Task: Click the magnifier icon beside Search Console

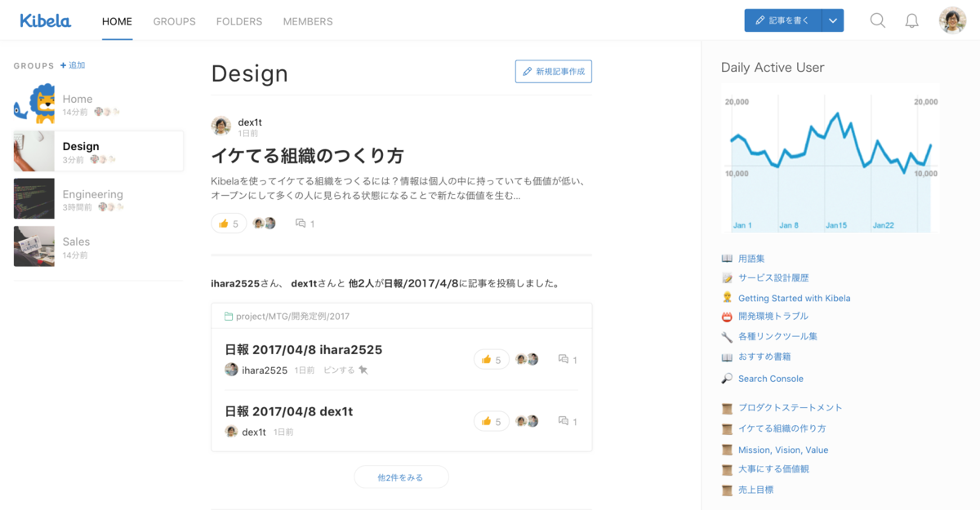Action: coord(727,379)
